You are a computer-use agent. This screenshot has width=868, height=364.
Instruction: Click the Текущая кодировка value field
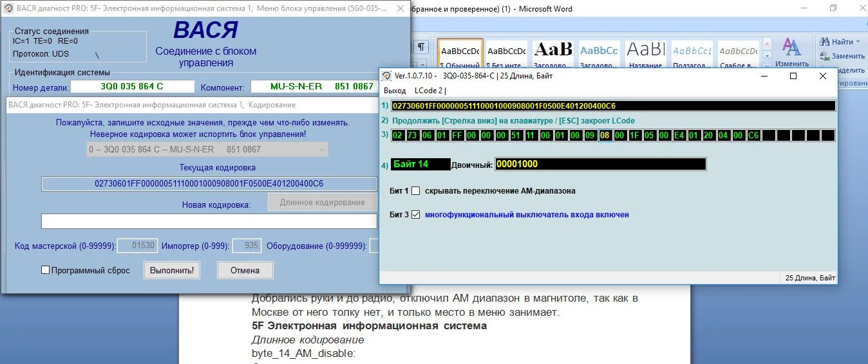click(209, 184)
